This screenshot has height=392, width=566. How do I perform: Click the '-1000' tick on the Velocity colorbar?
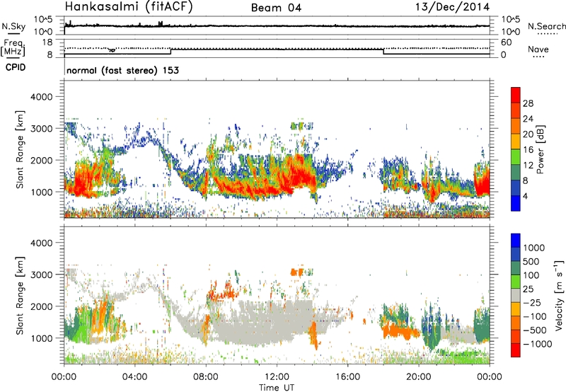(538, 344)
